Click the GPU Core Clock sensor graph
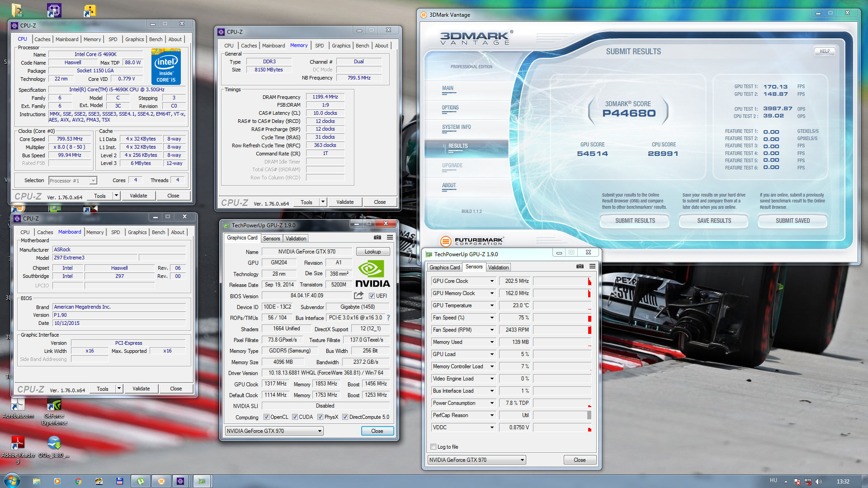This screenshot has height=488, width=868. coord(562,281)
